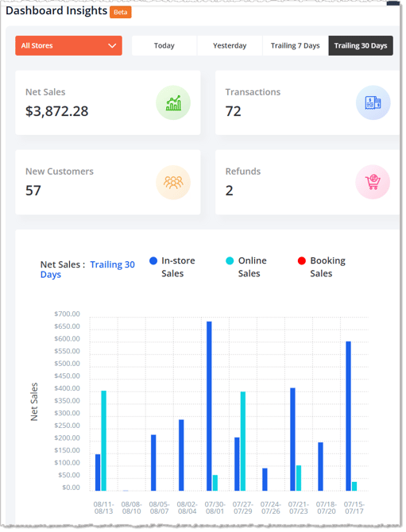406x532 pixels.
Task: Click the $3,872.28 net sales value
Action: 57,111
